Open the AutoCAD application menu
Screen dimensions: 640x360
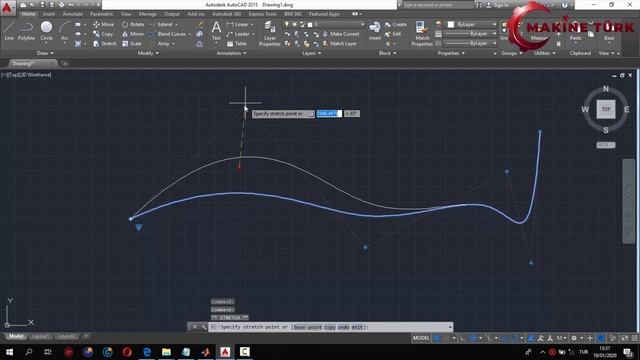pos(7,7)
